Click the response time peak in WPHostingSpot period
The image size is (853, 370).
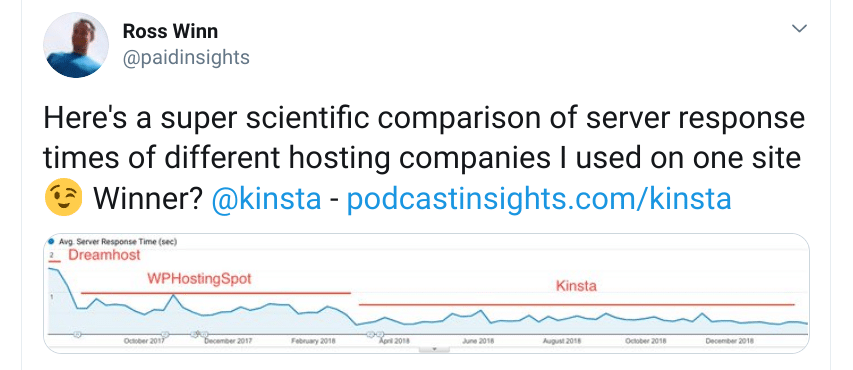click(x=173, y=295)
